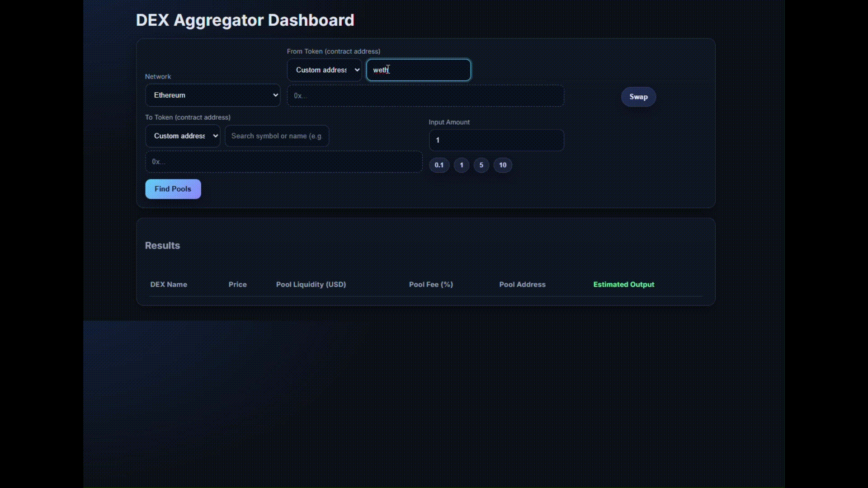
Task: Select the 0.1 quick amount chip
Action: tap(439, 165)
